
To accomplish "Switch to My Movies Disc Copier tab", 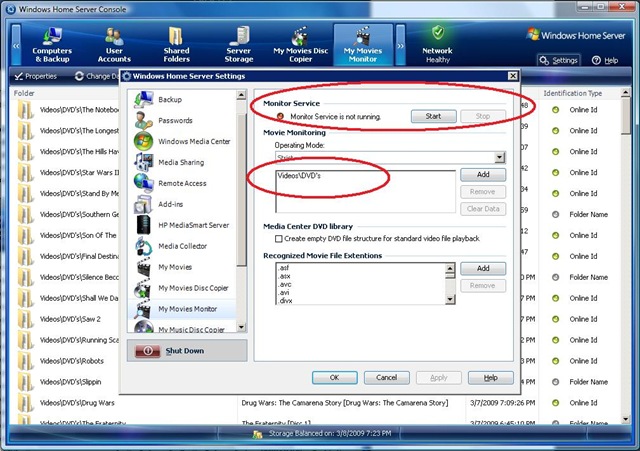I will coord(301,45).
